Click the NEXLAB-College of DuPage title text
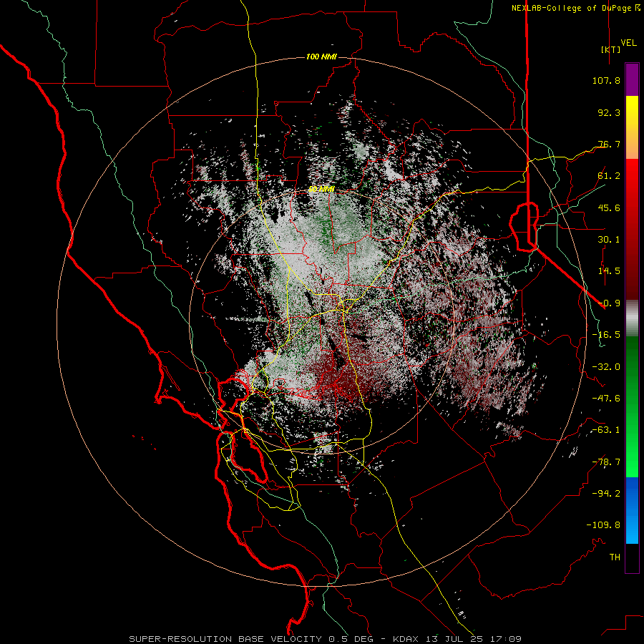The width and height of the screenshot is (644, 644). click(x=575, y=8)
